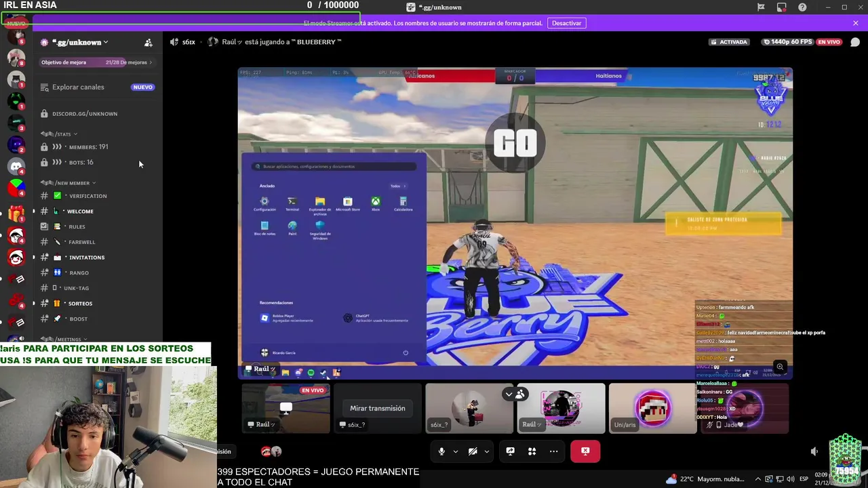The image size is (868, 488).
Task: Select the gift box server icon
Action: point(16,213)
